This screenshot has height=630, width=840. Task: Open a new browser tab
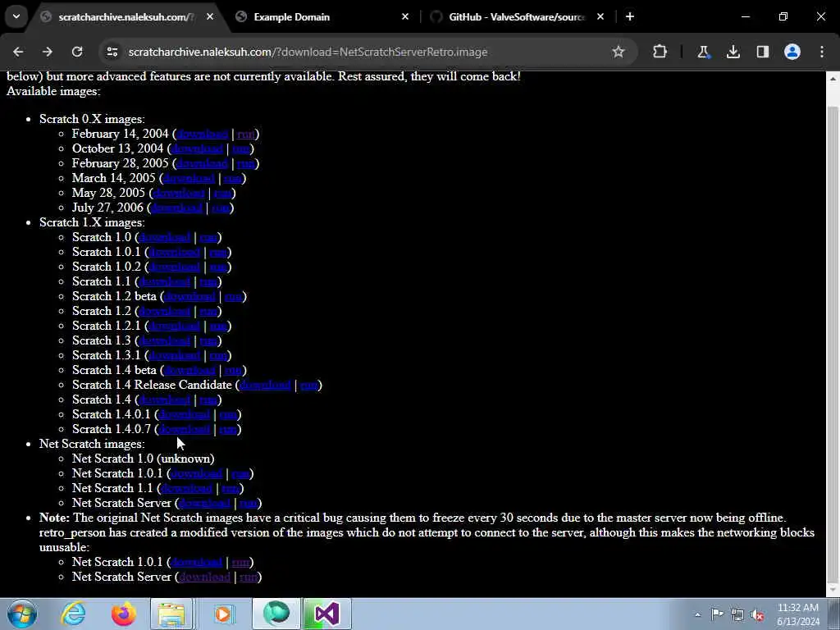630,16
